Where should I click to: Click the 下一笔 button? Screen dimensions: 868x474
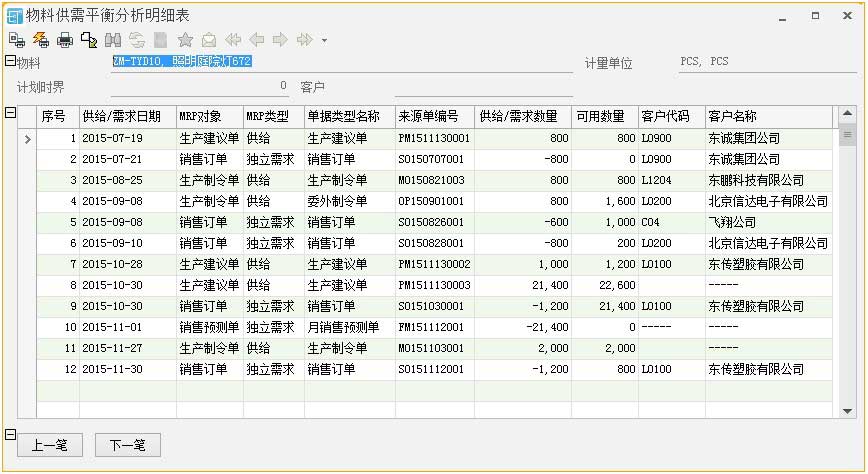[127, 445]
